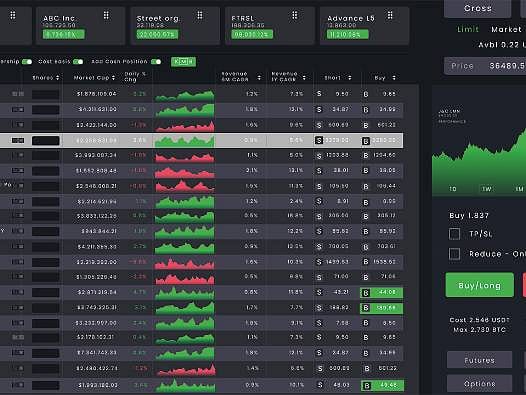Open sparkline chart in the highlighted row
The image size is (526, 395).
pos(185,141)
